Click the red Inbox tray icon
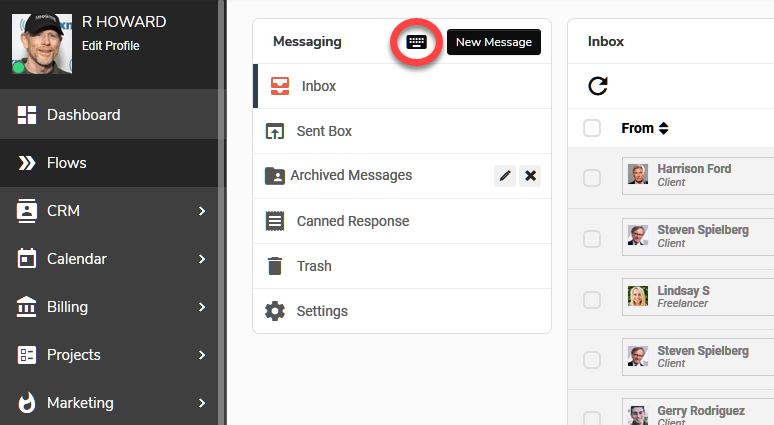Viewport: 774px width, 425px height. click(x=280, y=86)
